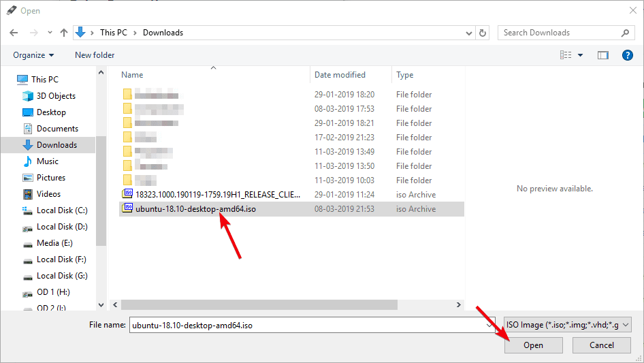Select folder dated 11-03-2019 10:03

click(x=291, y=180)
